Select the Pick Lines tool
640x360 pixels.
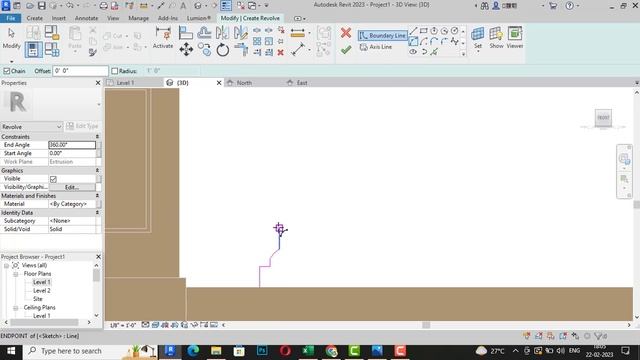(x=434, y=52)
